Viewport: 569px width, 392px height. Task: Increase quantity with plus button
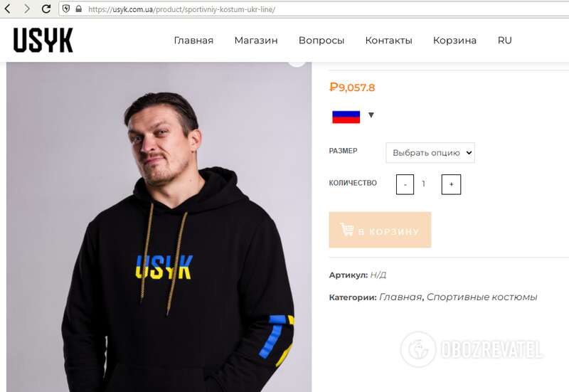point(451,184)
